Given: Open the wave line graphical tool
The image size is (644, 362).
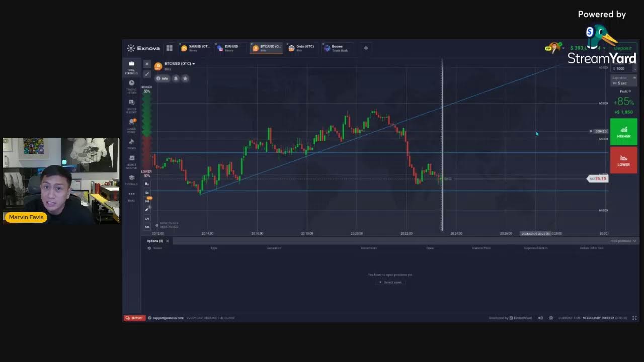Looking at the screenshot, I should [147, 218].
